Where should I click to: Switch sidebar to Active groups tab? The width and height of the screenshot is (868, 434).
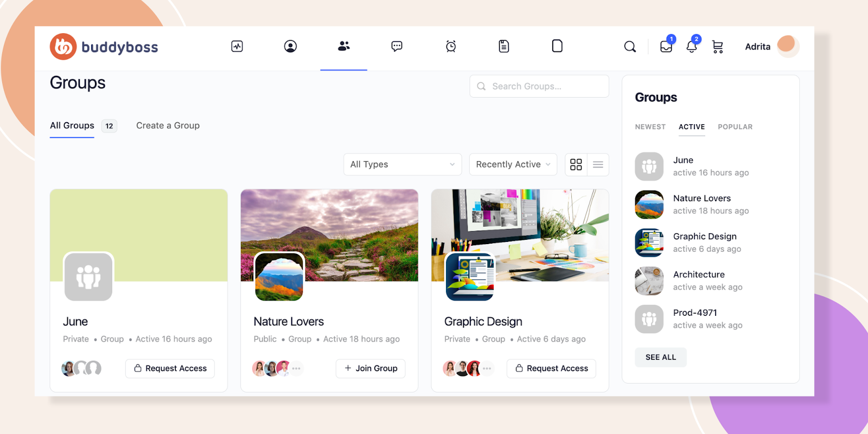[692, 127]
